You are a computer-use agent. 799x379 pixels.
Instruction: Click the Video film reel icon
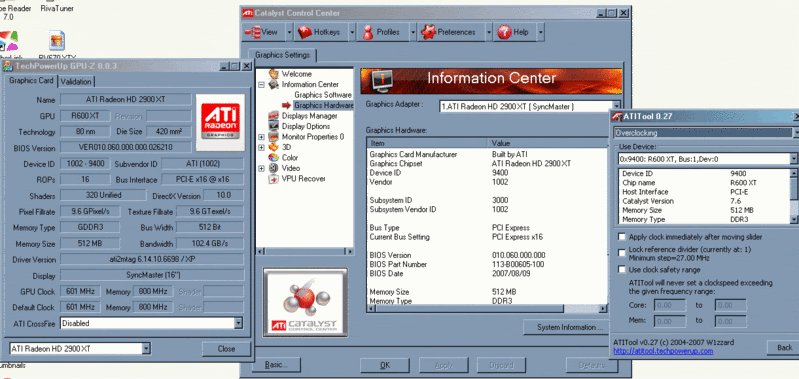coord(274,168)
